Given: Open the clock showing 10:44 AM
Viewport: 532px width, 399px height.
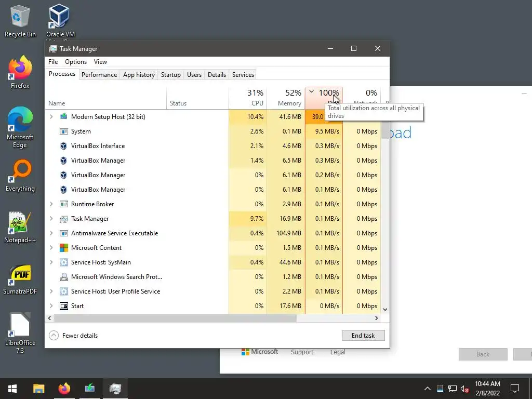Looking at the screenshot, I should click(487, 389).
